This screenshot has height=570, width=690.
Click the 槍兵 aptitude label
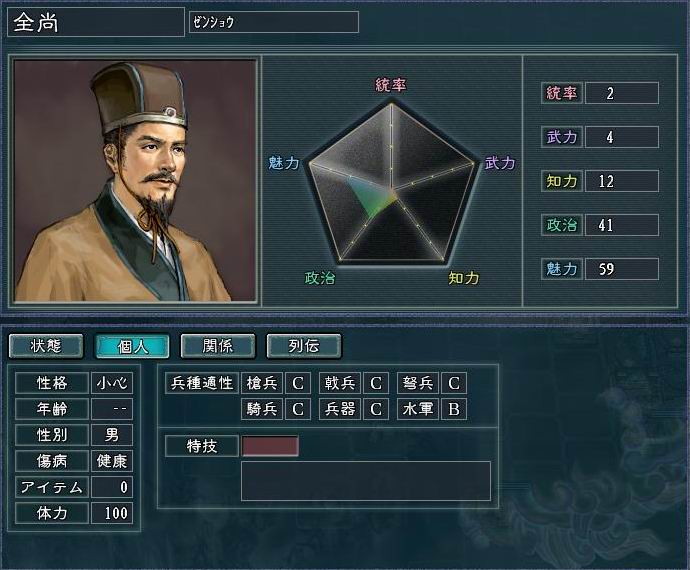click(x=262, y=383)
